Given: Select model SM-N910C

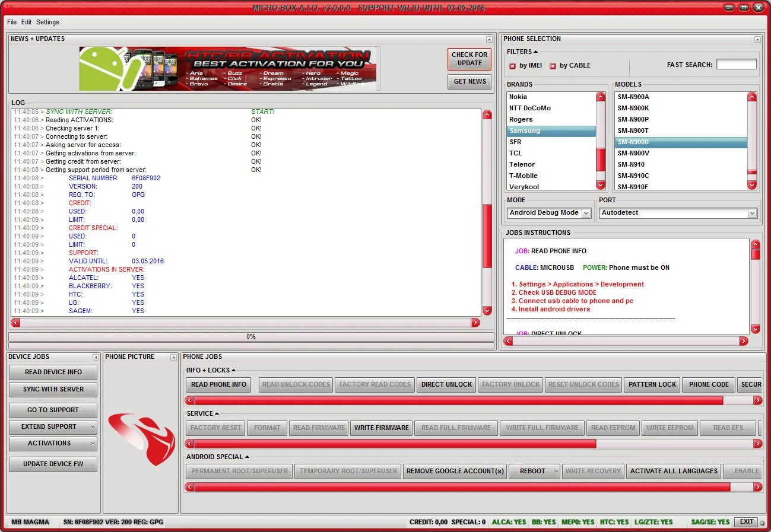Looking at the screenshot, I should pyautogui.click(x=681, y=176).
